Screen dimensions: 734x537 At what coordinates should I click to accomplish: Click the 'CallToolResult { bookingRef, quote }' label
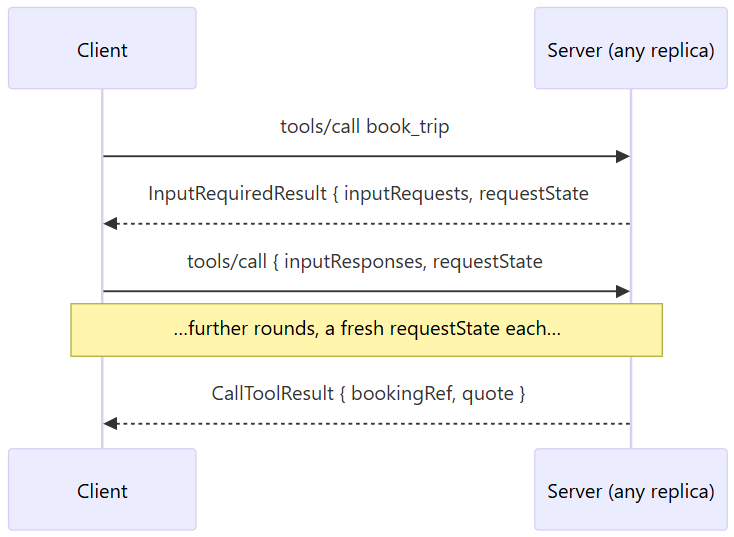[368, 394]
